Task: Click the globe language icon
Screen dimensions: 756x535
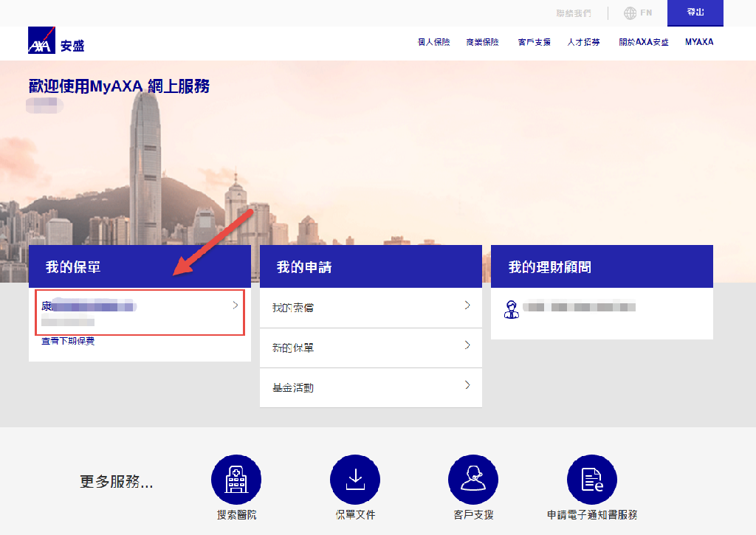Action: point(630,13)
